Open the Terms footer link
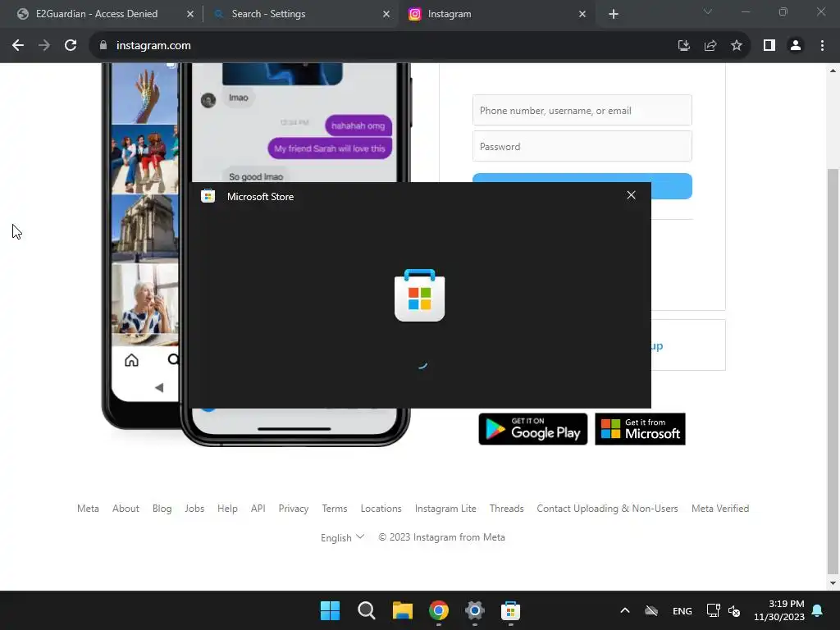This screenshot has height=630, width=840. click(335, 509)
